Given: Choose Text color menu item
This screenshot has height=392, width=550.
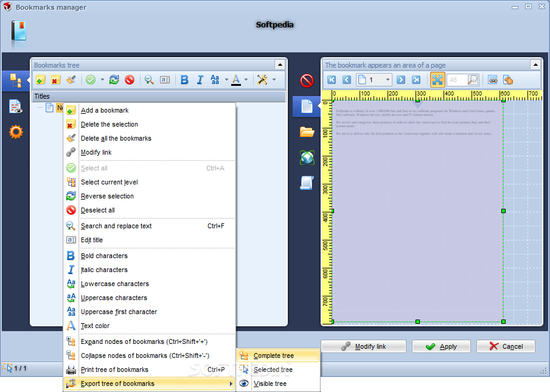Looking at the screenshot, I should tap(150, 326).
